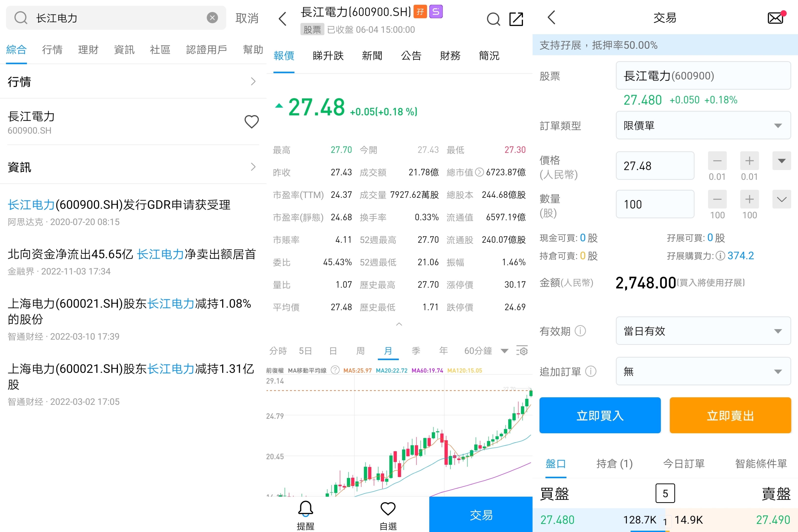Open the 智能條件單 tab
The height and width of the screenshot is (532, 798).
tap(761, 464)
